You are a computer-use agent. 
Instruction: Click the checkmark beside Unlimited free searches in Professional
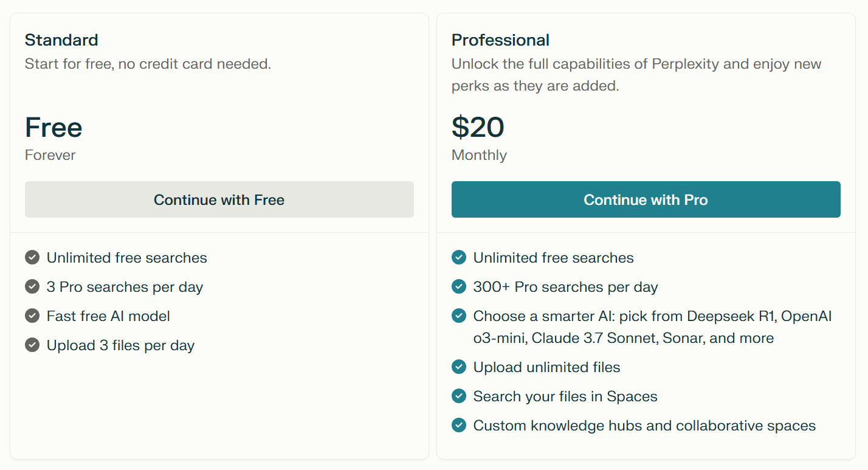point(459,257)
